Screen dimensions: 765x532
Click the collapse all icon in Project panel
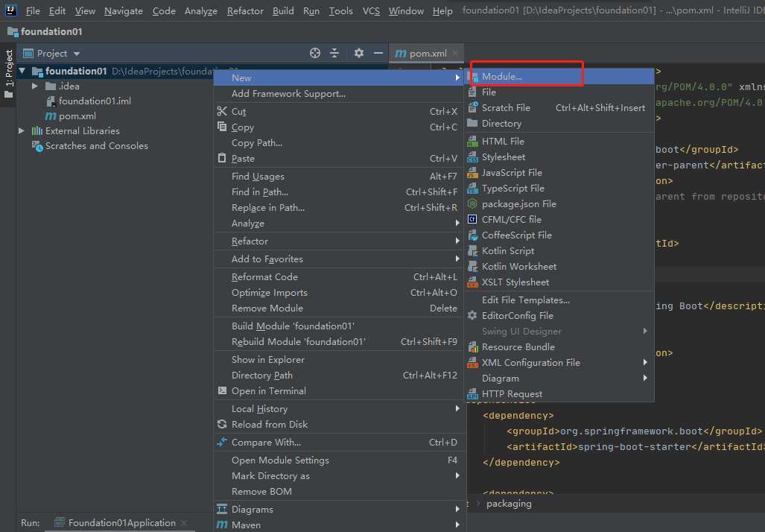(334, 53)
